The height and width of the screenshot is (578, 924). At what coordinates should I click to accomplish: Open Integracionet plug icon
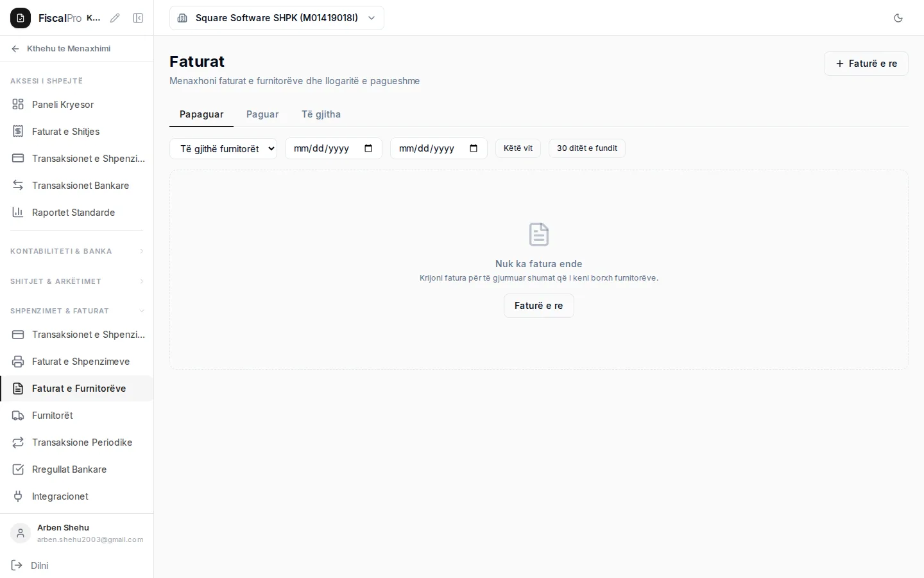pyautogui.click(x=18, y=496)
